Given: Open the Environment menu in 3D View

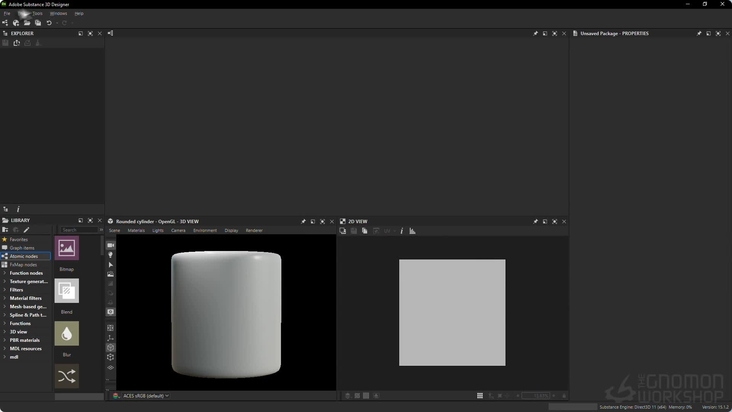Looking at the screenshot, I should (x=205, y=230).
